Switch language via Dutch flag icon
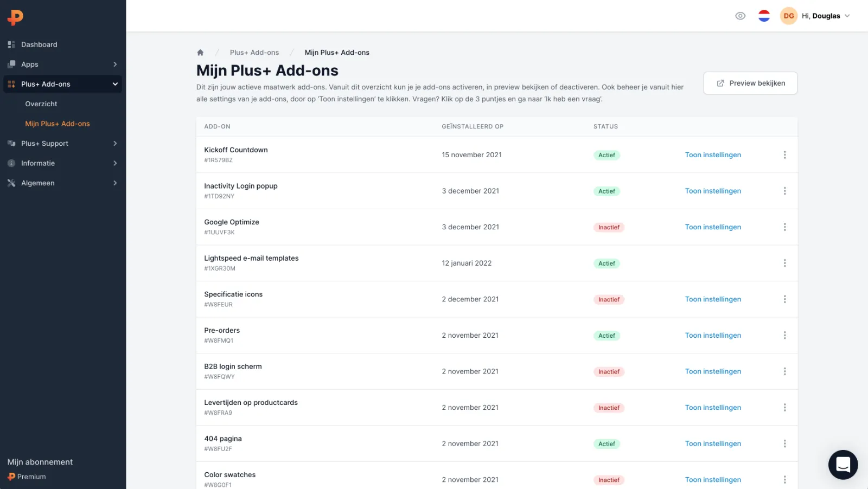 pyautogui.click(x=764, y=16)
